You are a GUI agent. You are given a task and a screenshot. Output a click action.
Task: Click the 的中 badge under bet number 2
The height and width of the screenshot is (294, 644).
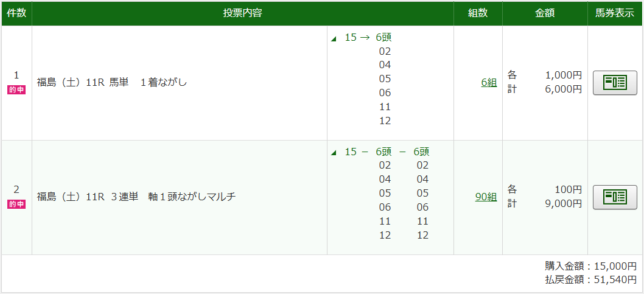pyautogui.click(x=16, y=205)
